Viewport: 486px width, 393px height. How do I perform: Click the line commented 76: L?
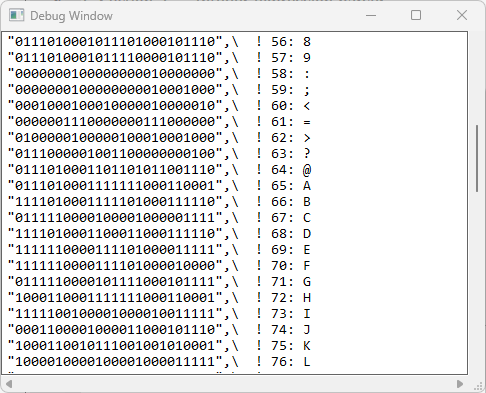pyautogui.click(x=159, y=362)
